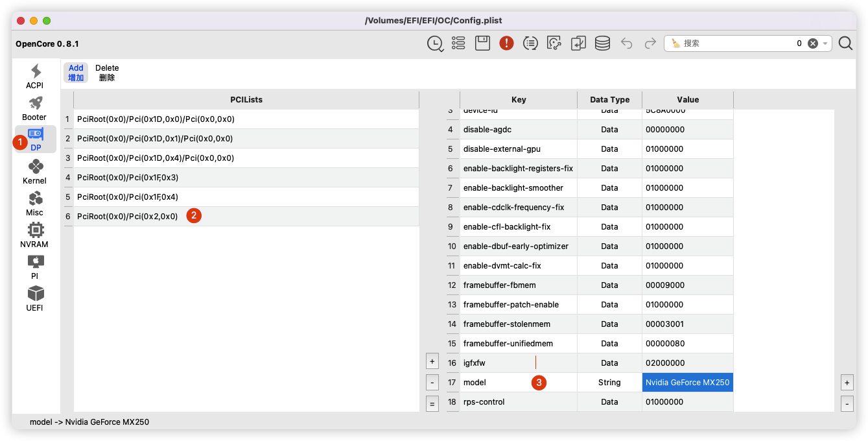Clear the search field with the x button
The image size is (868, 441).
[x=813, y=43]
